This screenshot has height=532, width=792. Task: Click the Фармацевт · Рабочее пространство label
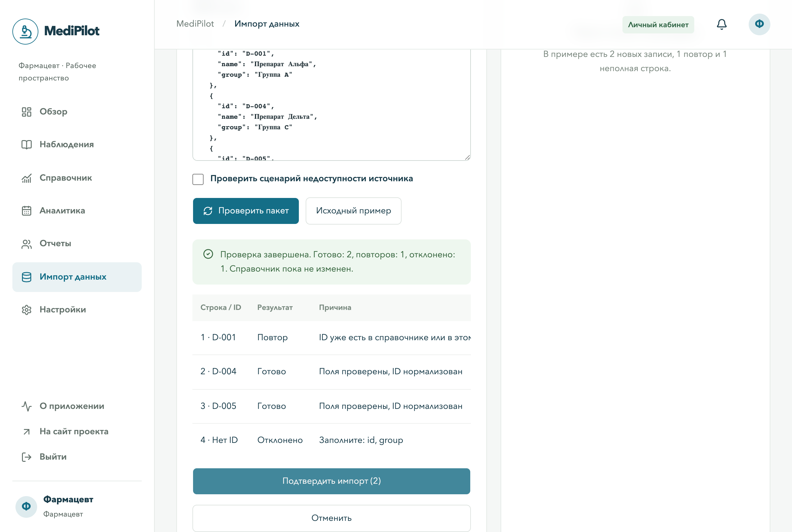point(57,71)
